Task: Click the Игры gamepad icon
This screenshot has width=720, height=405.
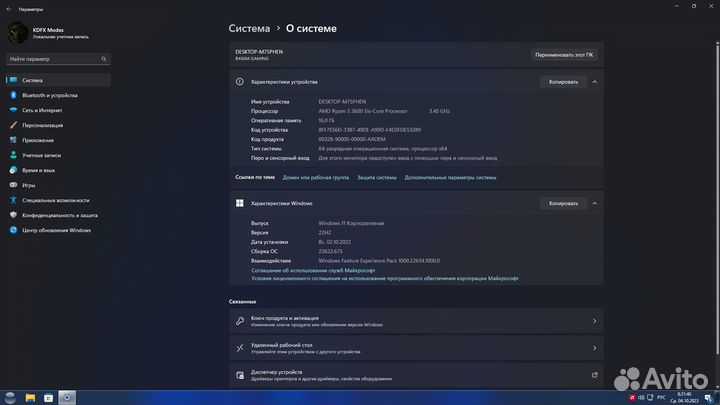Action: click(13, 185)
